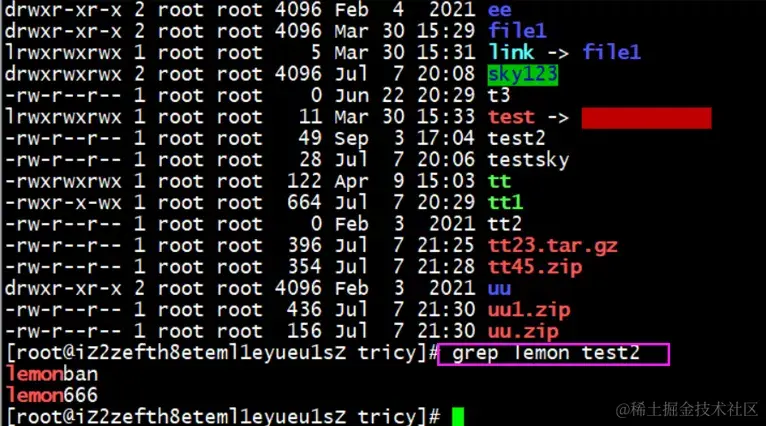Viewport: 766px width, 426px height.
Task: Click the uu.zip filename
Action: pos(523,332)
